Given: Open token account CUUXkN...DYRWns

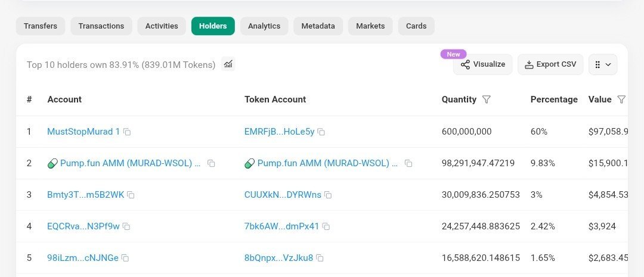Looking at the screenshot, I should click(283, 195).
